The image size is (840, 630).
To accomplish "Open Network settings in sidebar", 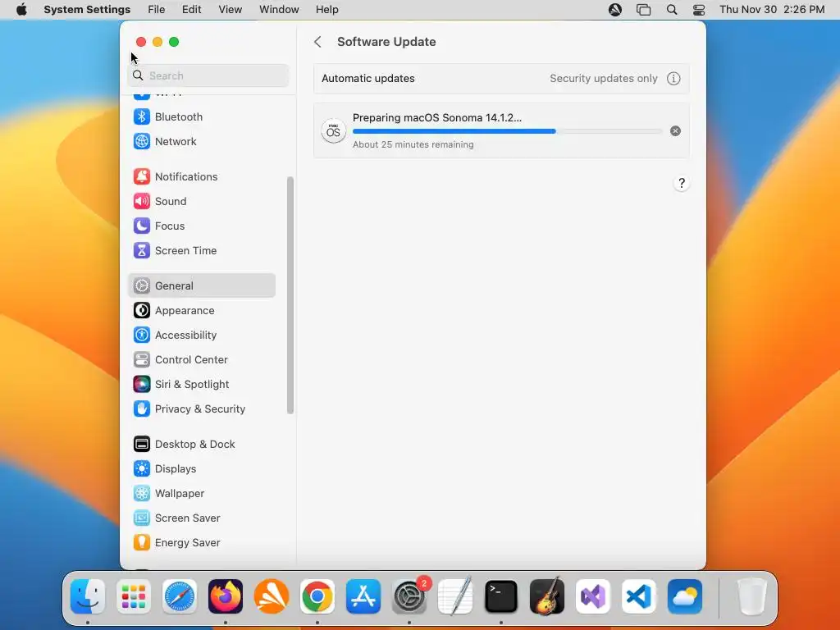I will [202, 141].
